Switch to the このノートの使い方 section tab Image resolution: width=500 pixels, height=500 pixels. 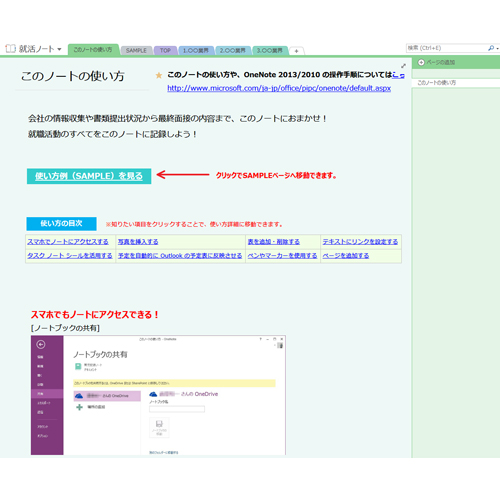point(93,50)
